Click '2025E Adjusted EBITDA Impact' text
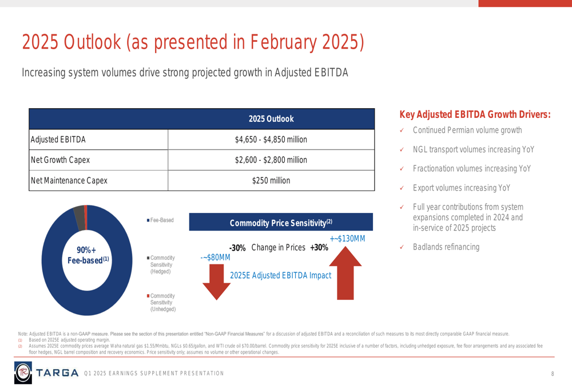 tap(280, 275)
